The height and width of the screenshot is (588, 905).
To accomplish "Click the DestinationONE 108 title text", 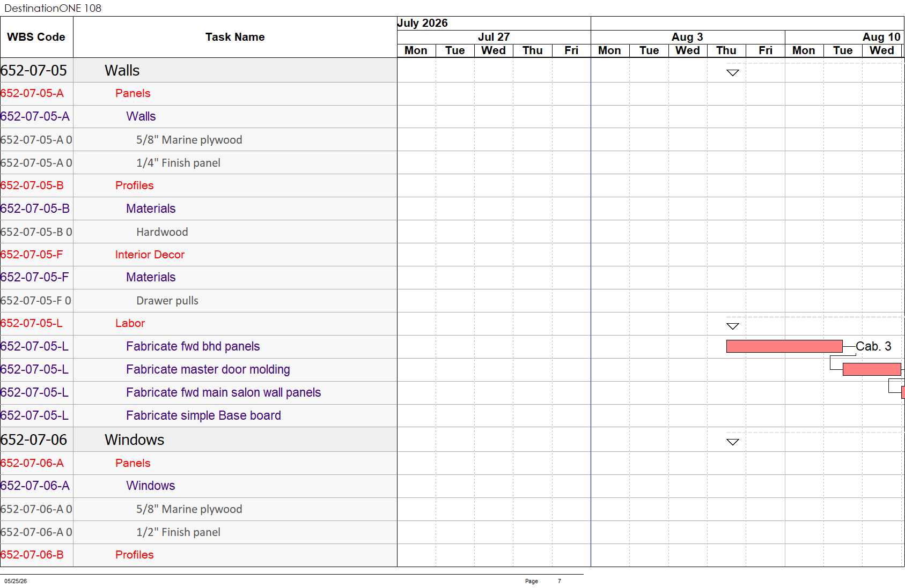I will click(x=53, y=8).
